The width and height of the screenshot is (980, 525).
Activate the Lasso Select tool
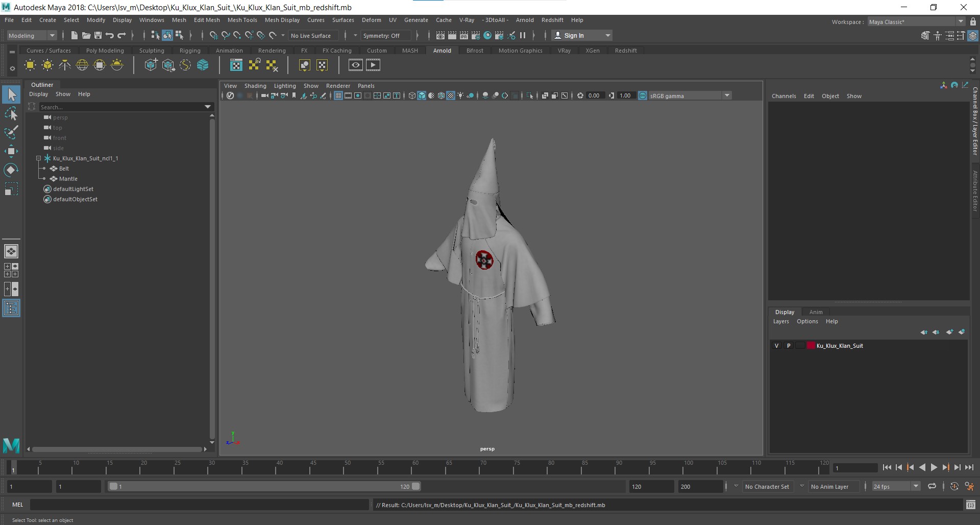pos(11,113)
